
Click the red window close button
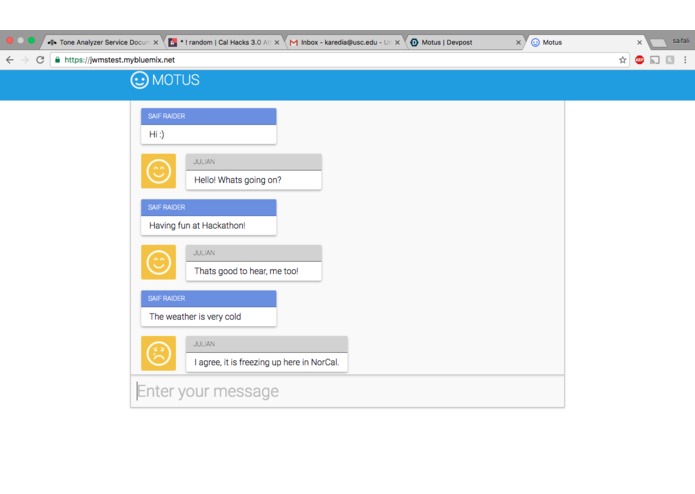(10, 40)
